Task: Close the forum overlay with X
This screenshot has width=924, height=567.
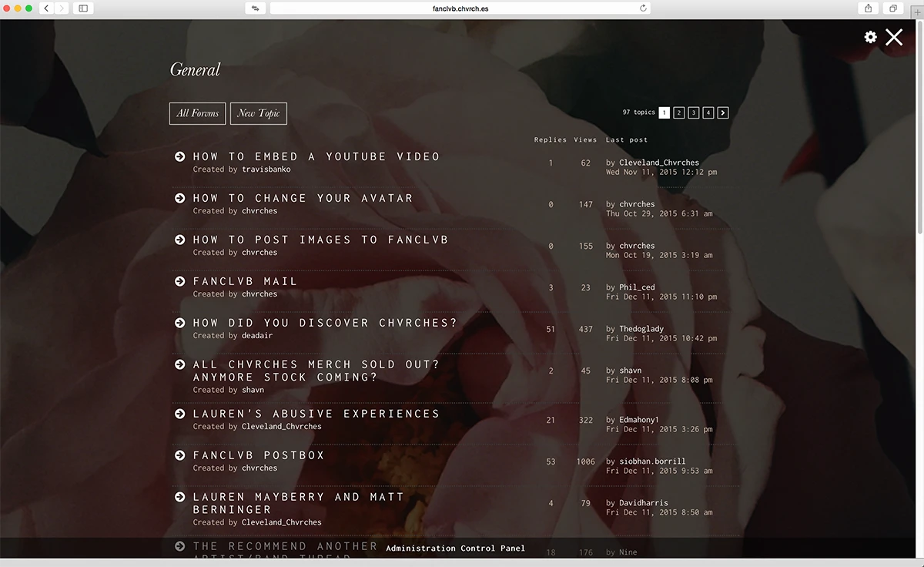Action: tap(894, 37)
